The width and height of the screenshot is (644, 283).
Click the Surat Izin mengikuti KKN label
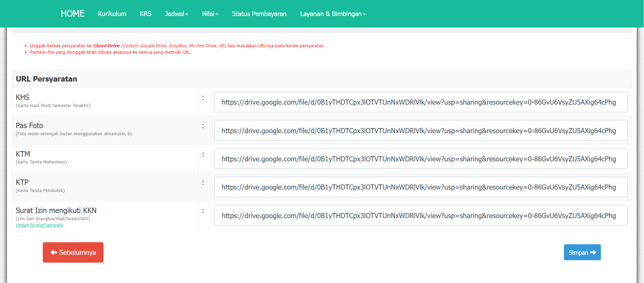56,211
